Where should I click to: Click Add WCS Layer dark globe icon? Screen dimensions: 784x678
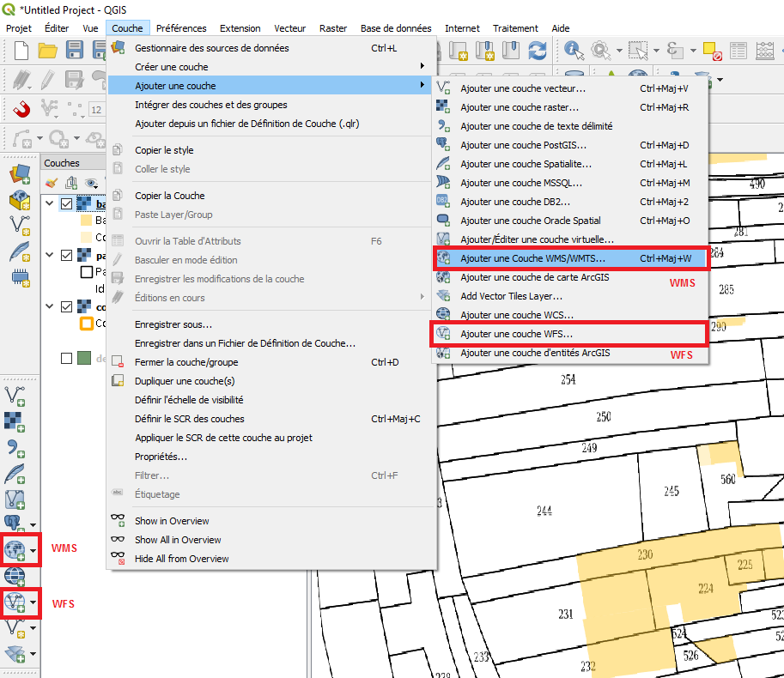click(15, 576)
